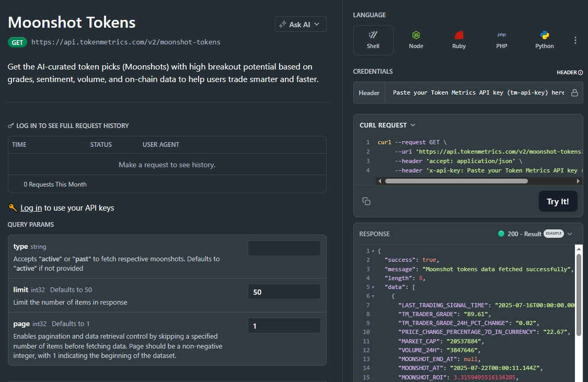The height and width of the screenshot is (382, 588).
Task: Click the "VOLUME_24H" response line
Action: pos(439,350)
